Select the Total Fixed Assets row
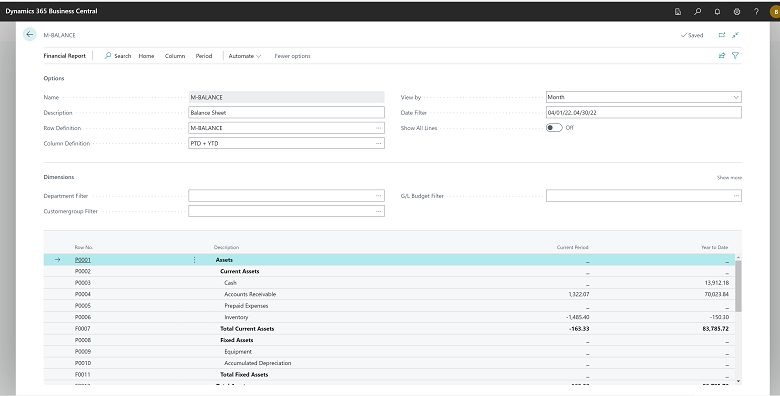Viewport: 780px width, 396px height. point(389,374)
